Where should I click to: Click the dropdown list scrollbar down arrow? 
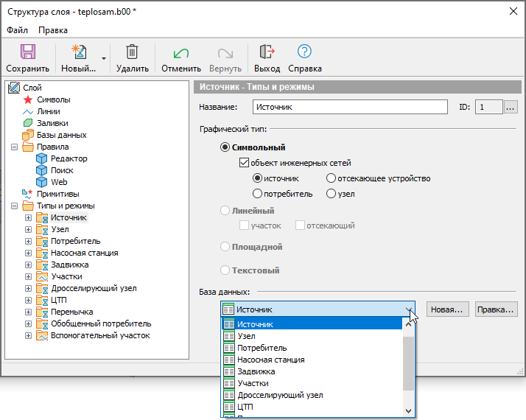pos(408,410)
